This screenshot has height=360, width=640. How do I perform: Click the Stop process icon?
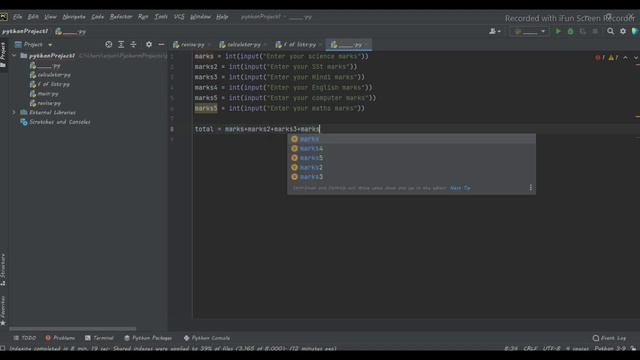[x=595, y=31]
